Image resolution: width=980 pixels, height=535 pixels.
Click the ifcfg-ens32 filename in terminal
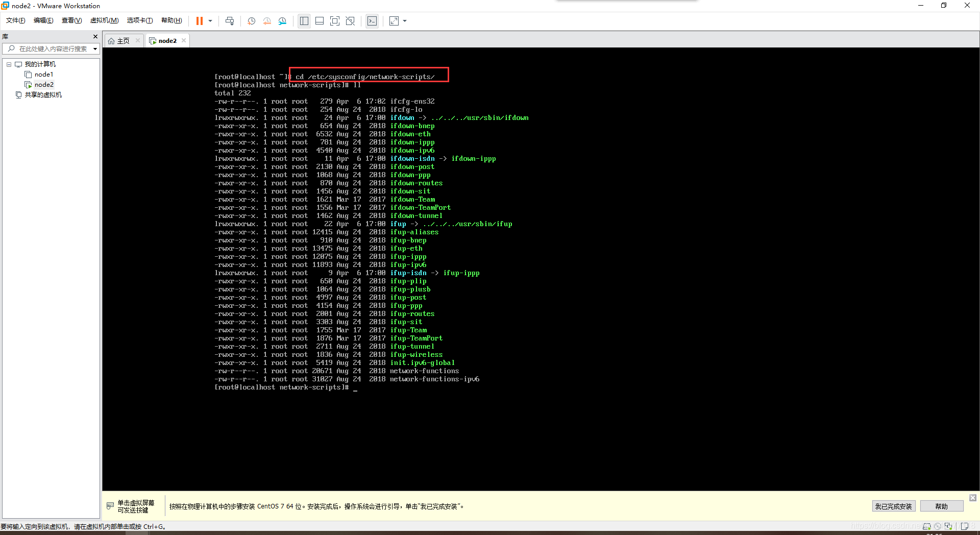(x=412, y=102)
